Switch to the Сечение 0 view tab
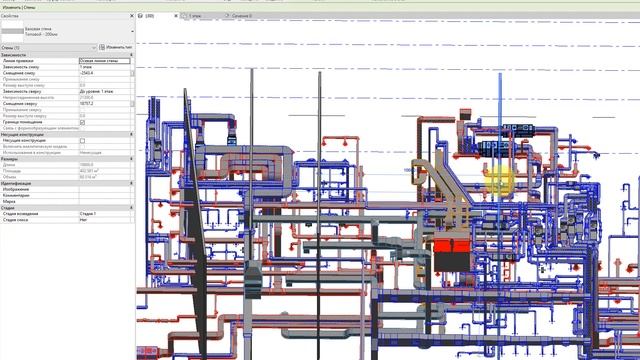 click(242, 16)
